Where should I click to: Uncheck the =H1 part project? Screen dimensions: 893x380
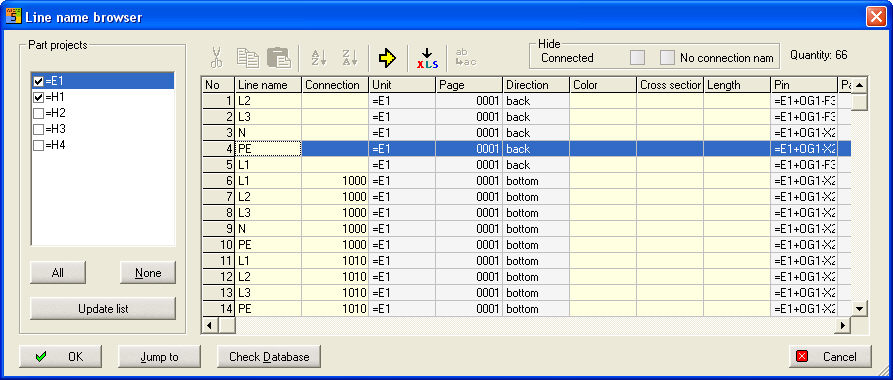[39, 97]
